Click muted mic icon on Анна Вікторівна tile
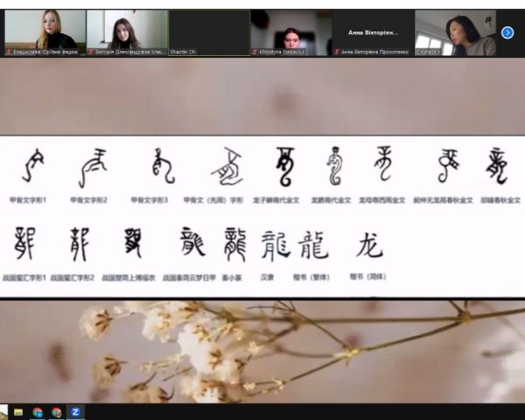 [336, 52]
